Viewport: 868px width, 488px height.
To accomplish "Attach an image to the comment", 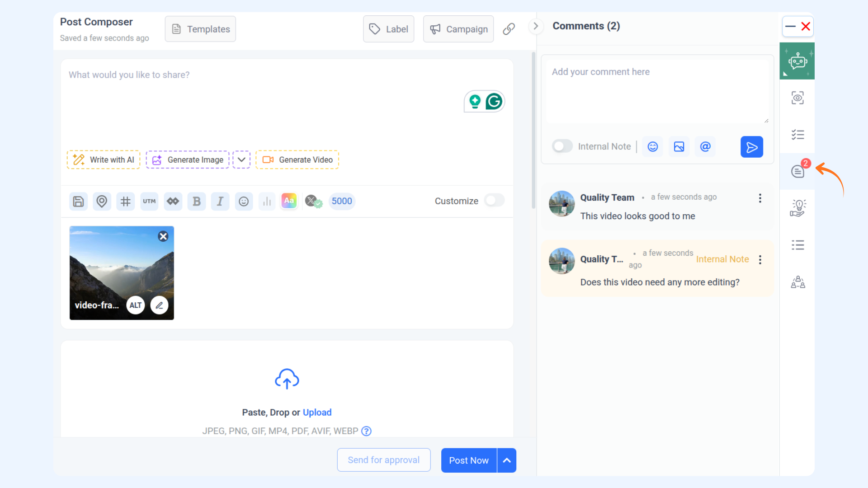I will point(679,146).
